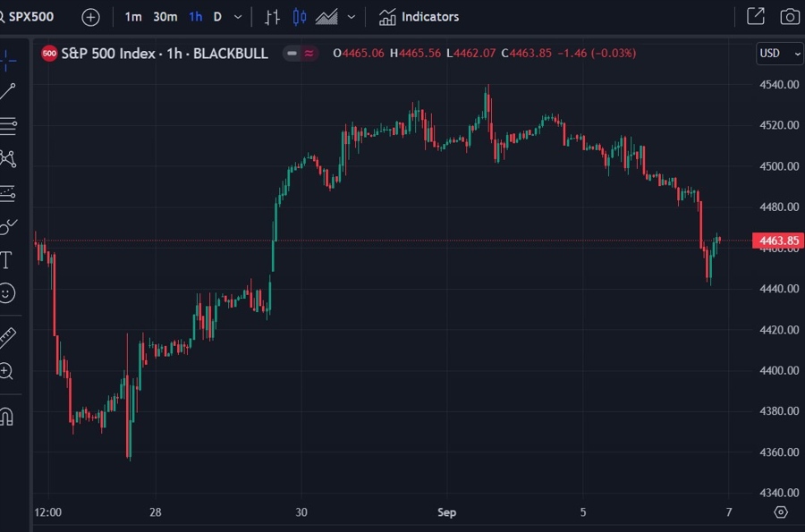The image size is (805, 532).
Task: Click the 30 date axis label
Action: click(301, 512)
